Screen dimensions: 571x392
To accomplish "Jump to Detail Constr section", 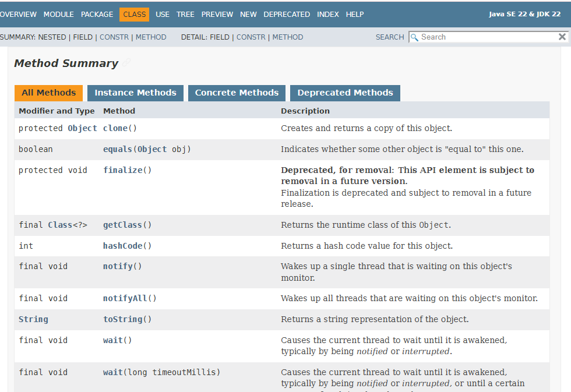I will click(x=251, y=37).
